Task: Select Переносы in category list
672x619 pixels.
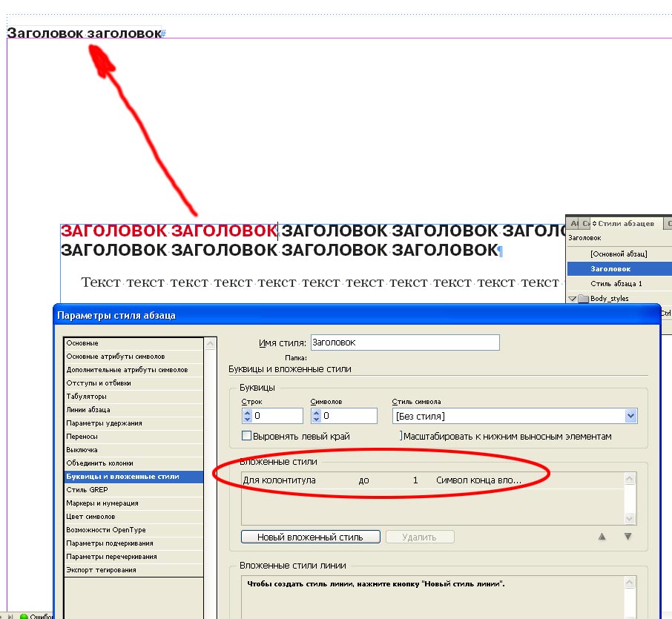Action: (x=134, y=436)
